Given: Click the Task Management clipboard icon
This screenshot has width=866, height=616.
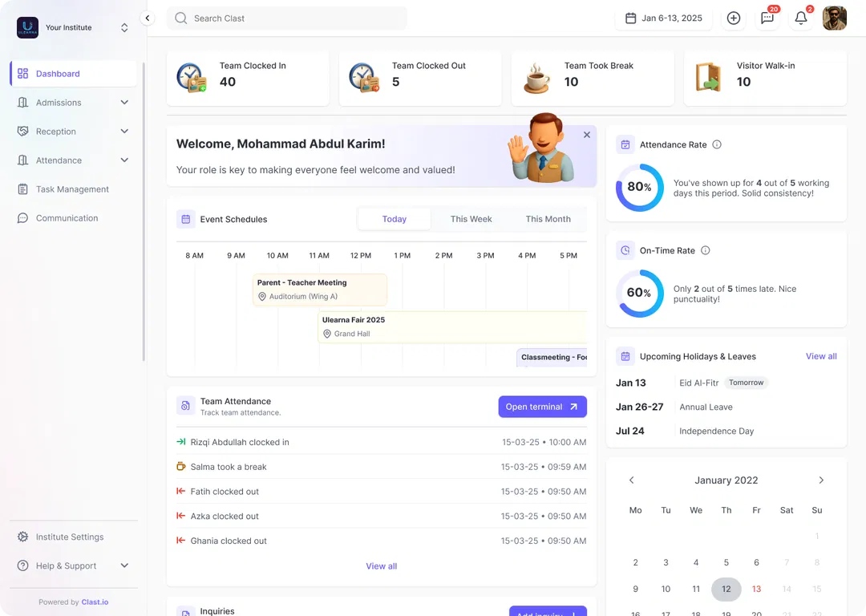Looking at the screenshot, I should tap(22, 189).
